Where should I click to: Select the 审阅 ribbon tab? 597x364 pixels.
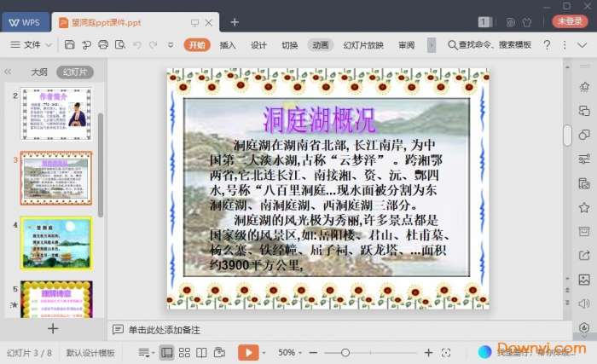[406, 45]
